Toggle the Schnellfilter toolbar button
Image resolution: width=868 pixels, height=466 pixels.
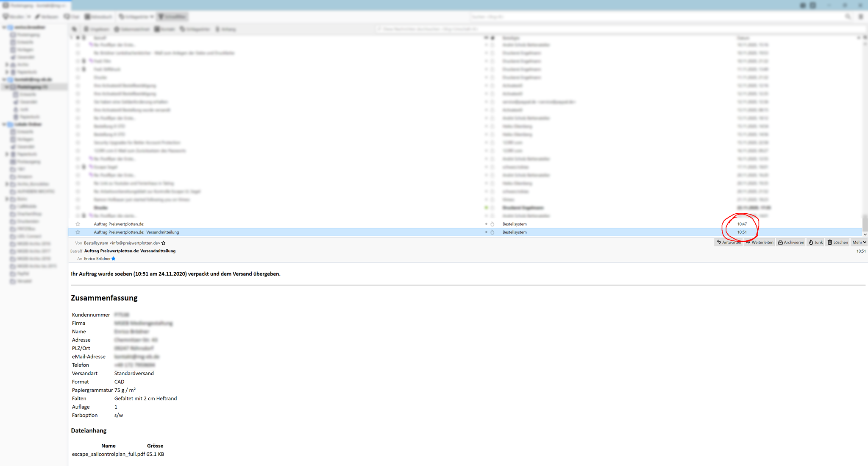172,17
